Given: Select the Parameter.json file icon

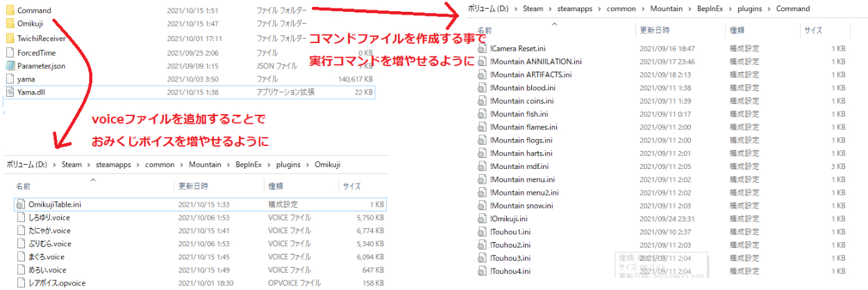Looking at the screenshot, I should [9, 65].
